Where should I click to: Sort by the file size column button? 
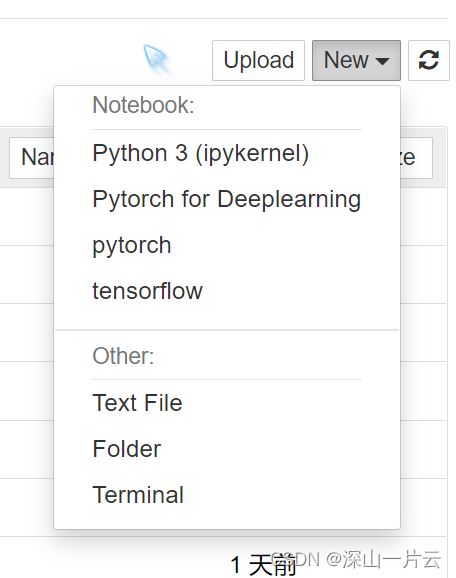[x=416, y=158]
